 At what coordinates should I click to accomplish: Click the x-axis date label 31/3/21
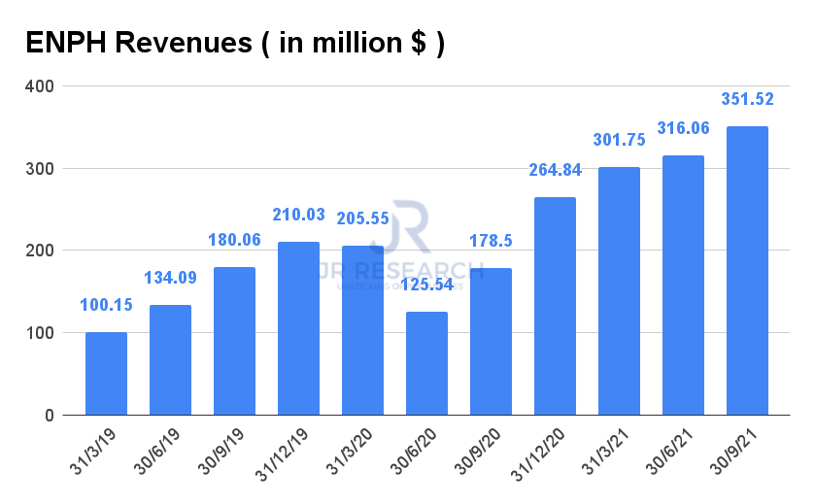[x=606, y=451]
